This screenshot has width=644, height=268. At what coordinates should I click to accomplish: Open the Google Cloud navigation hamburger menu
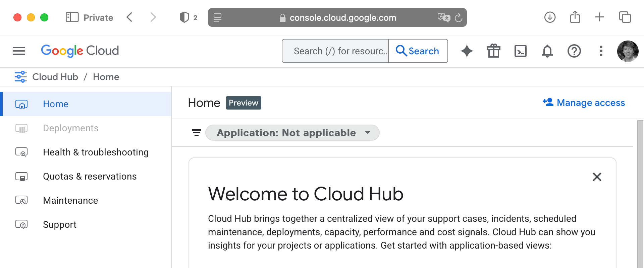[19, 51]
